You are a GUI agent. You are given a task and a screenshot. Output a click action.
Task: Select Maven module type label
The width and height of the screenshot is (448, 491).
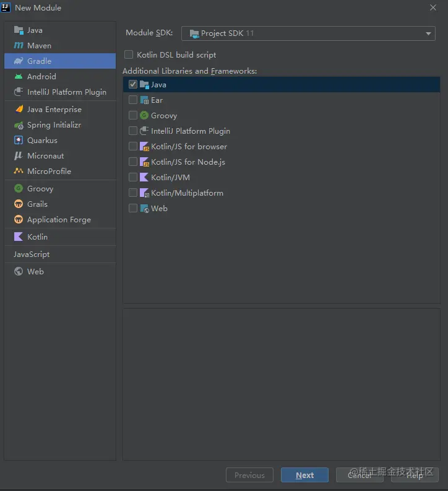click(x=39, y=46)
